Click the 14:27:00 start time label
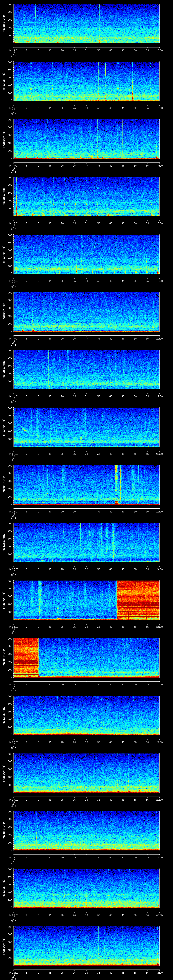 (13, 800)
